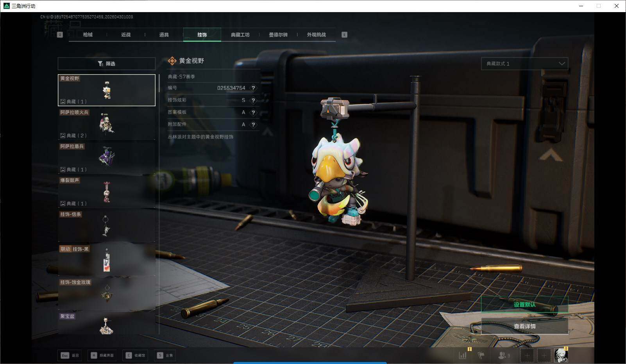626x364 pixels.
Task: Select the 黄金视野 charm thumbnail
Action: click(107, 90)
